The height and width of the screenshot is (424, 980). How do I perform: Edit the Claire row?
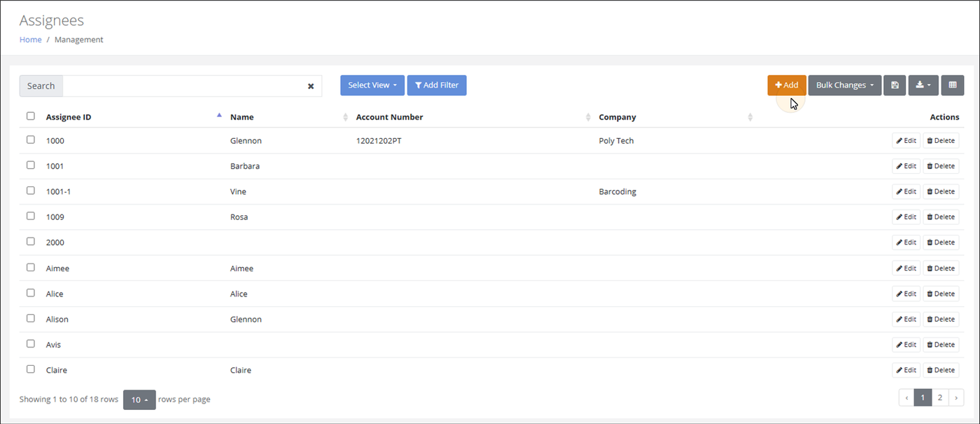click(x=906, y=370)
